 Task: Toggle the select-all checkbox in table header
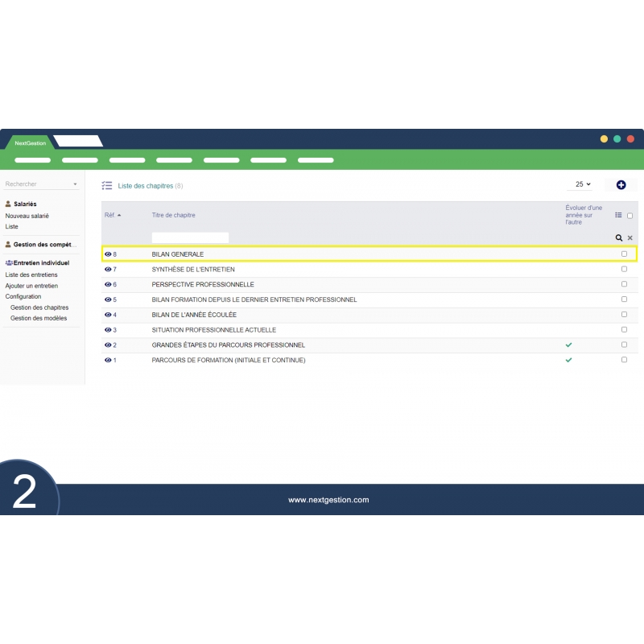point(630,215)
